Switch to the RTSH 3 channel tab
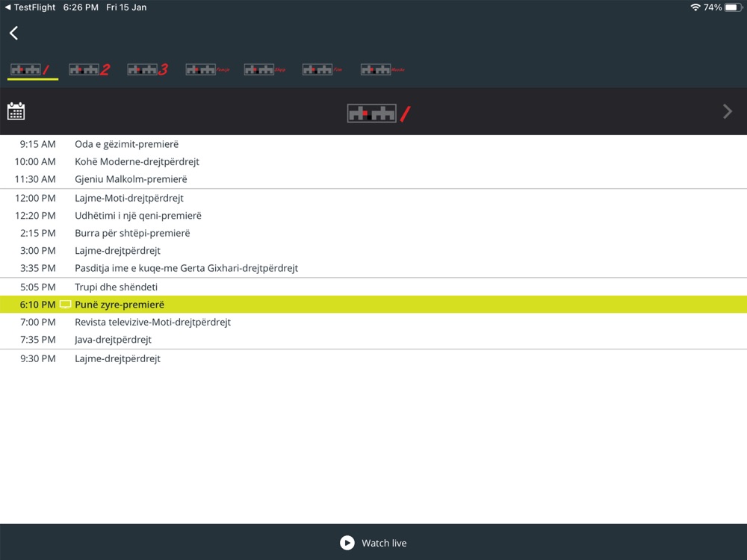The height and width of the screenshot is (560, 747). [x=148, y=69]
